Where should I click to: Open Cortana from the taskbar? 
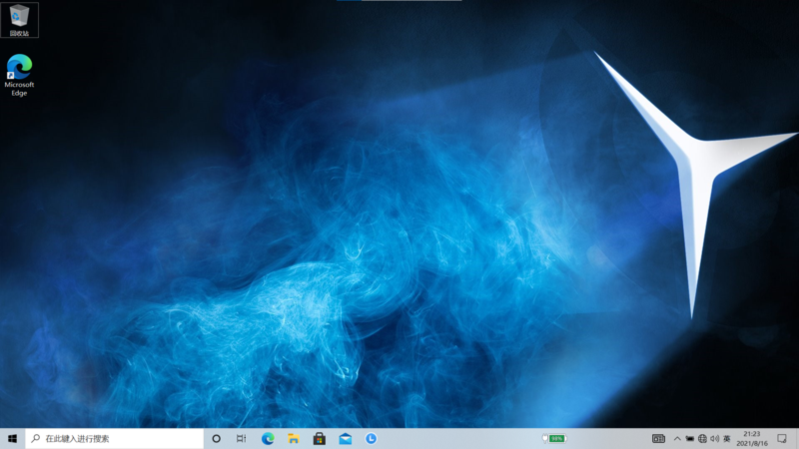point(216,439)
